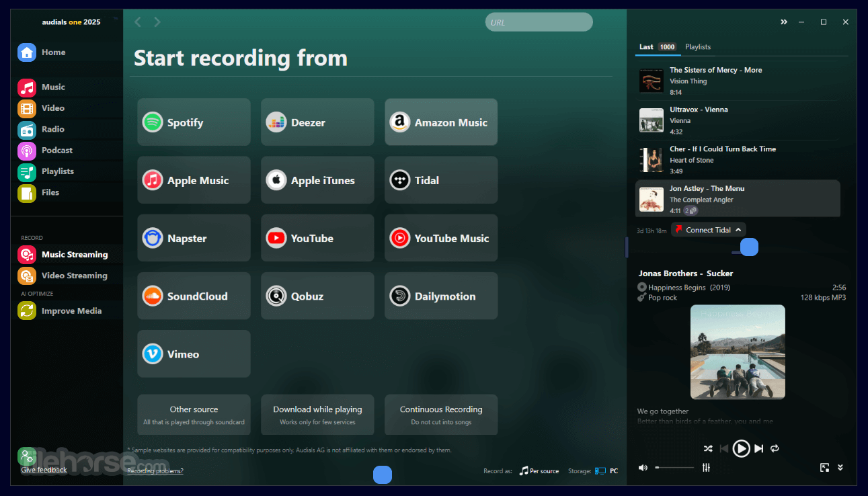
Task: Toggle repeat mode in the player
Action: [775, 448]
